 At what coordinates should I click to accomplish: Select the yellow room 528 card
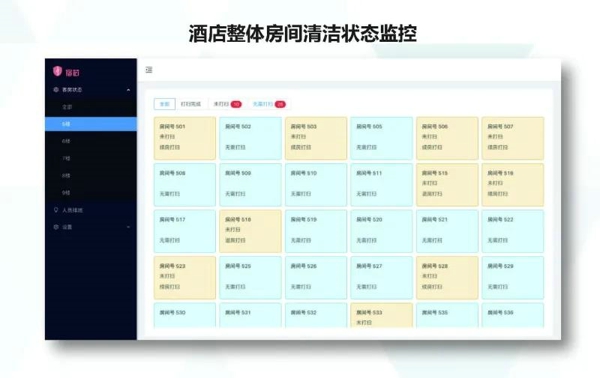[447, 278]
